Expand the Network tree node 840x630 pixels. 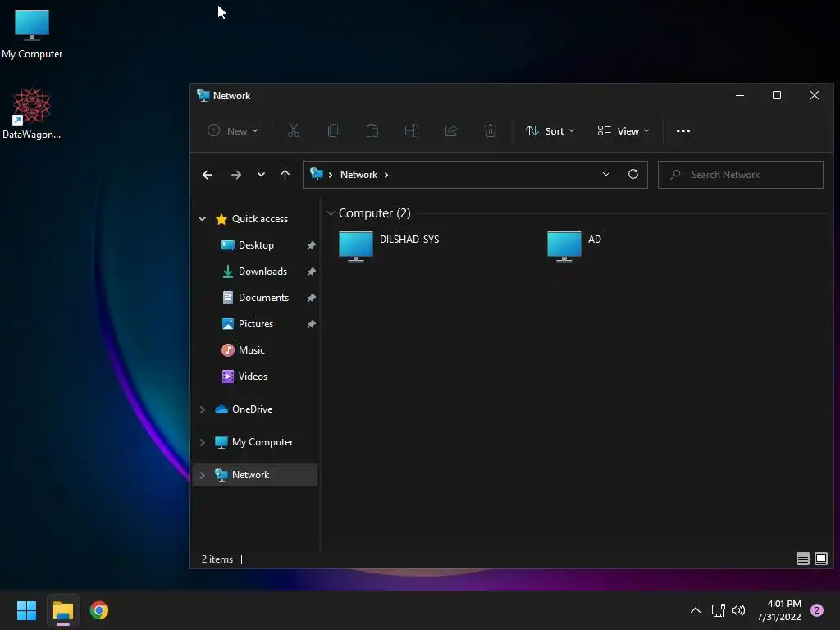coord(202,475)
